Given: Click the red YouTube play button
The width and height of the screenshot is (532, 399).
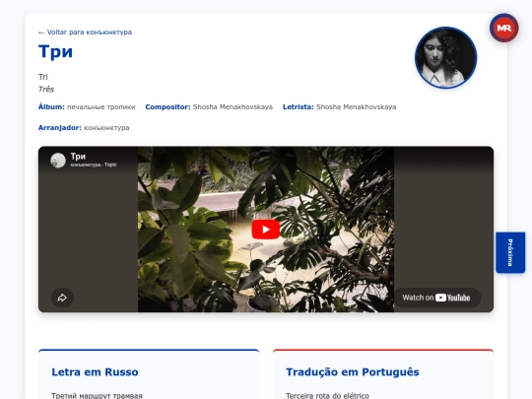Looking at the screenshot, I should (266, 230).
